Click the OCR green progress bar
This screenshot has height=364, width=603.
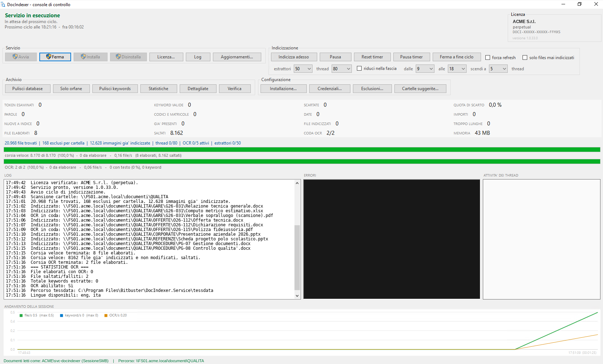click(302, 161)
